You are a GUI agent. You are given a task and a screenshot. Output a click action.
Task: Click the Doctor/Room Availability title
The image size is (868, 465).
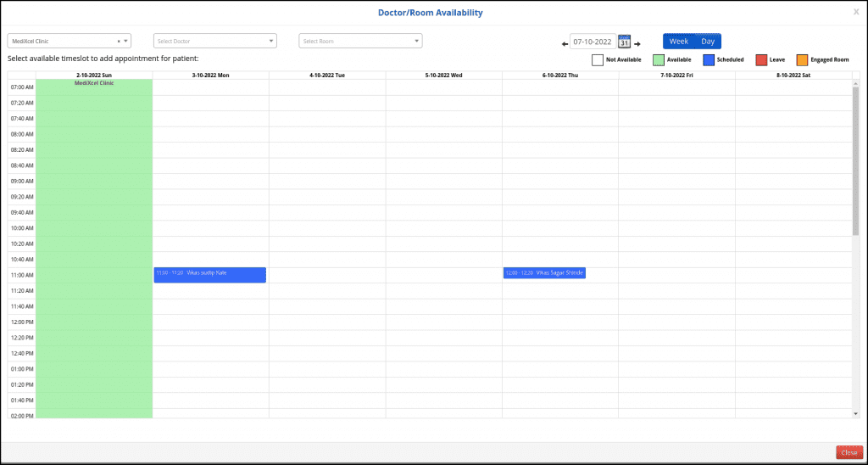pos(430,12)
